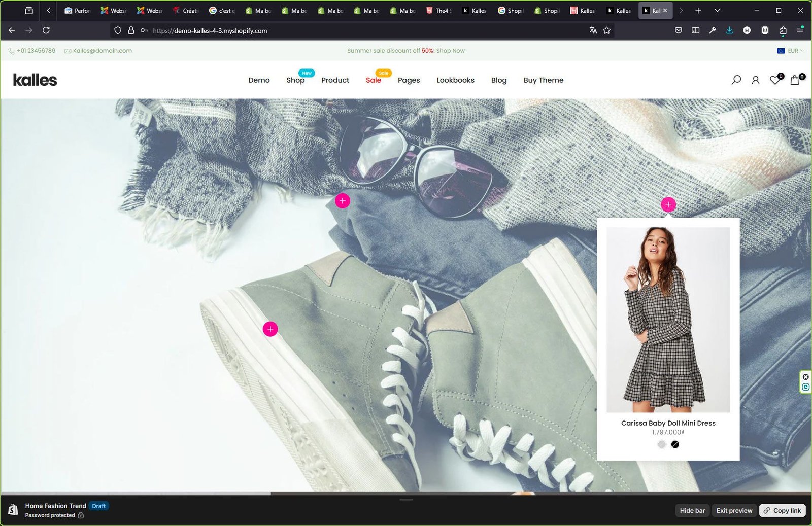Viewport: 812px width, 526px height.
Task: Open the account login icon
Action: pyautogui.click(x=755, y=80)
